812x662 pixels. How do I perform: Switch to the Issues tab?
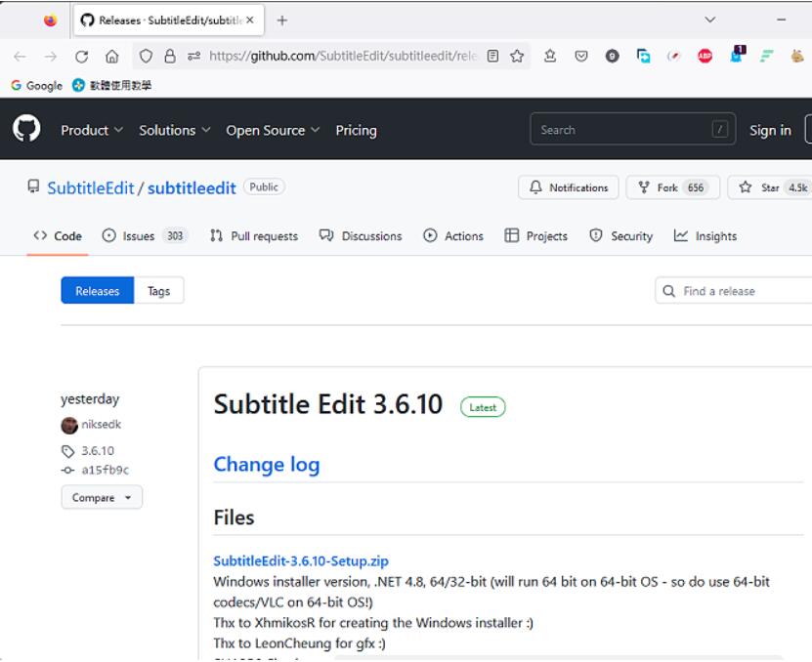[145, 236]
